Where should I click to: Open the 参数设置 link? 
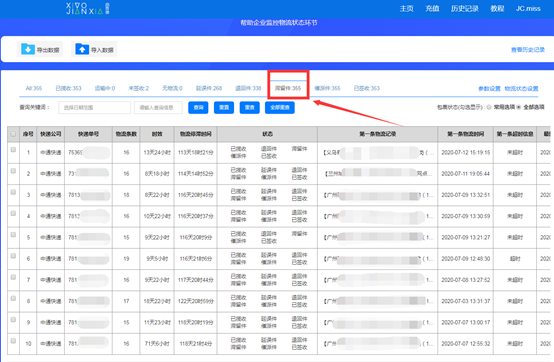(x=489, y=88)
